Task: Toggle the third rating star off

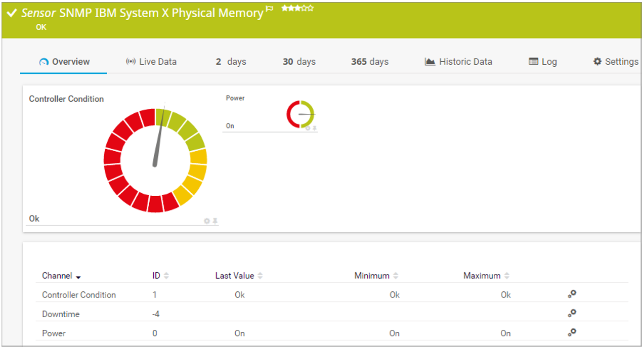Action: click(x=296, y=8)
